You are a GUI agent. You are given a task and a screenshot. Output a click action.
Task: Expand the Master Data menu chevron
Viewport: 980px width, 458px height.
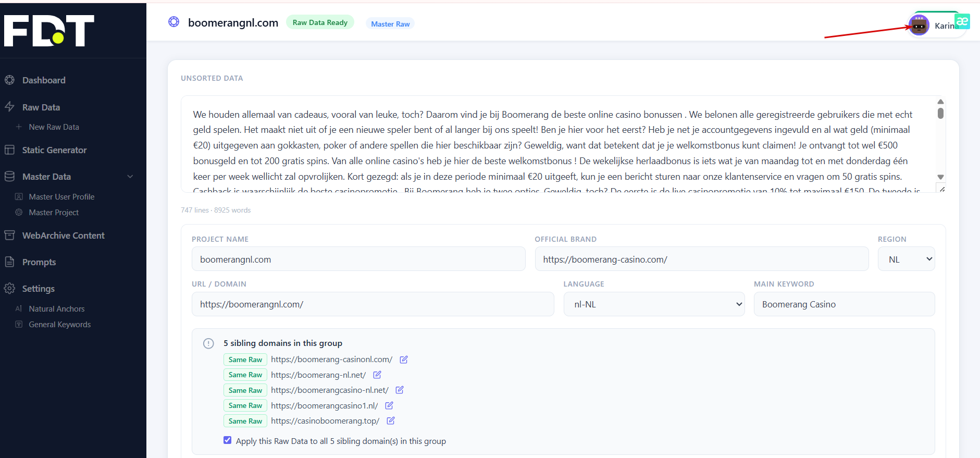pos(130,177)
